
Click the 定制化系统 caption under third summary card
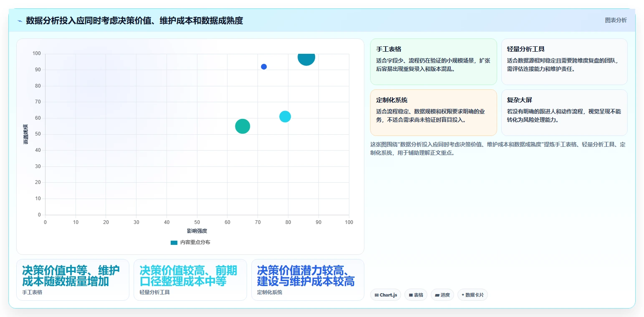(x=270, y=292)
